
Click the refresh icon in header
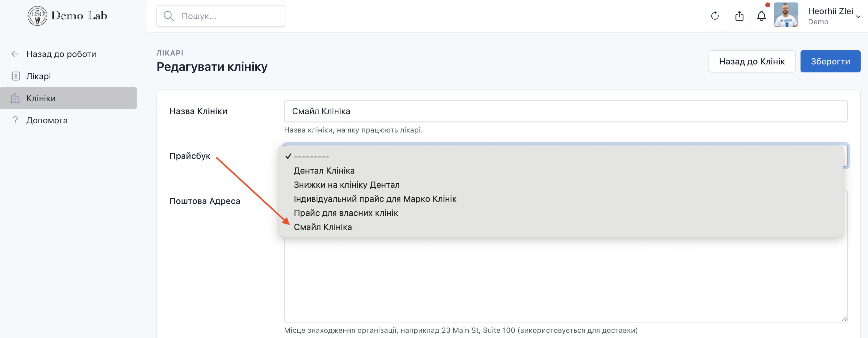click(x=715, y=16)
